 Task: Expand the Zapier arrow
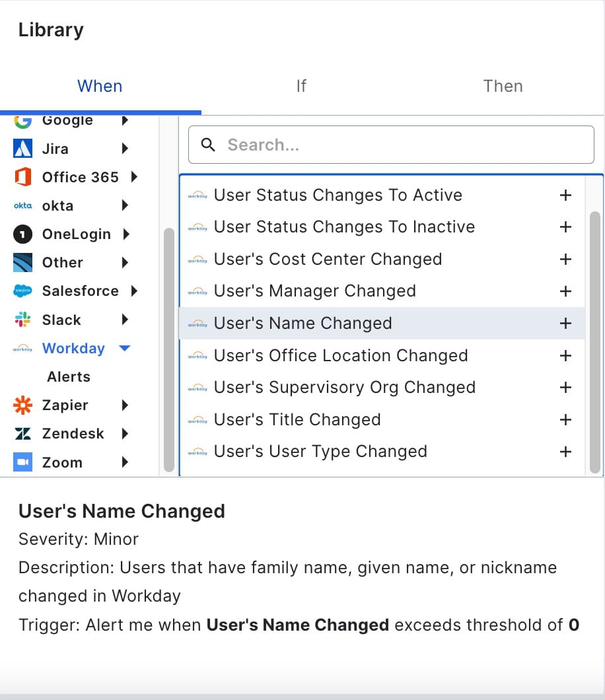click(125, 405)
